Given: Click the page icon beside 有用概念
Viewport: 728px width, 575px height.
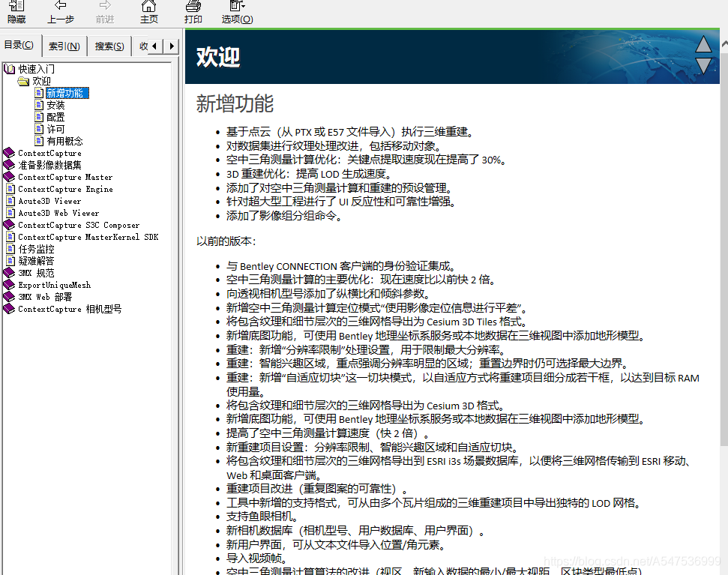Looking at the screenshot, I should pyautogui.click(x=40, y=141).
